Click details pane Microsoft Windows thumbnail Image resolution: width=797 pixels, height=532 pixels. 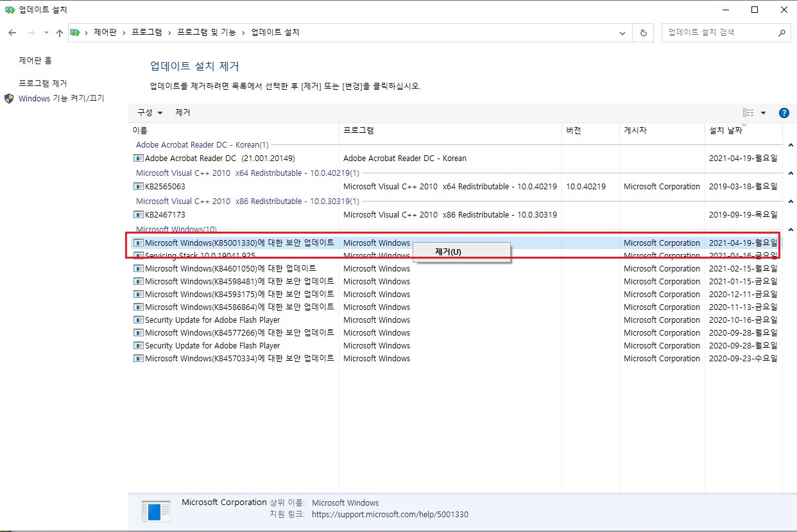coord(156,511)
